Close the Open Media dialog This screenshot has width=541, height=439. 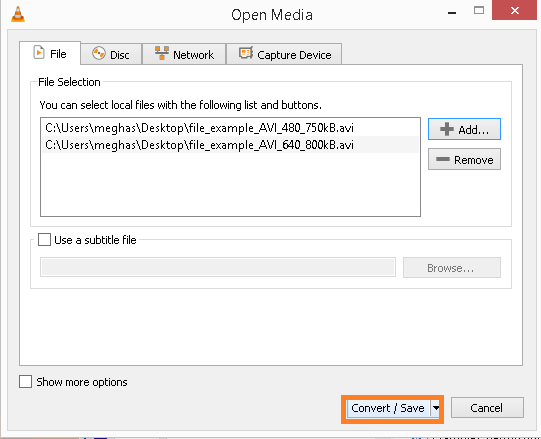[514, 10]
